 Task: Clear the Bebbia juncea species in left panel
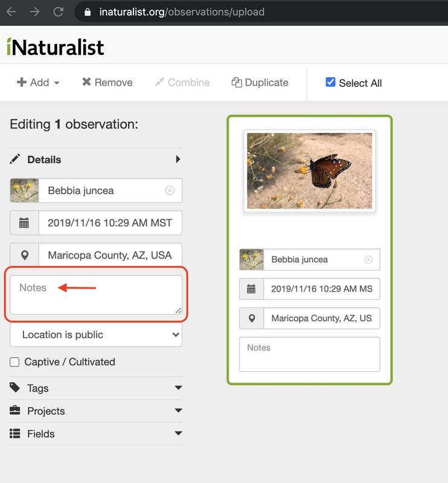tap(170, 191)
